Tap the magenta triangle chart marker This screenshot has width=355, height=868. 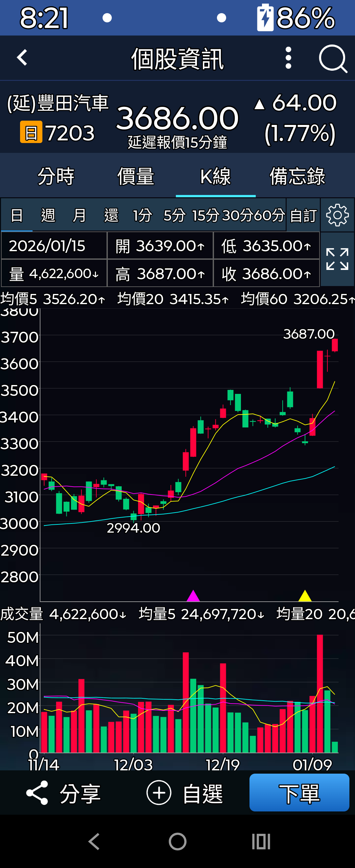pos(193,596)
